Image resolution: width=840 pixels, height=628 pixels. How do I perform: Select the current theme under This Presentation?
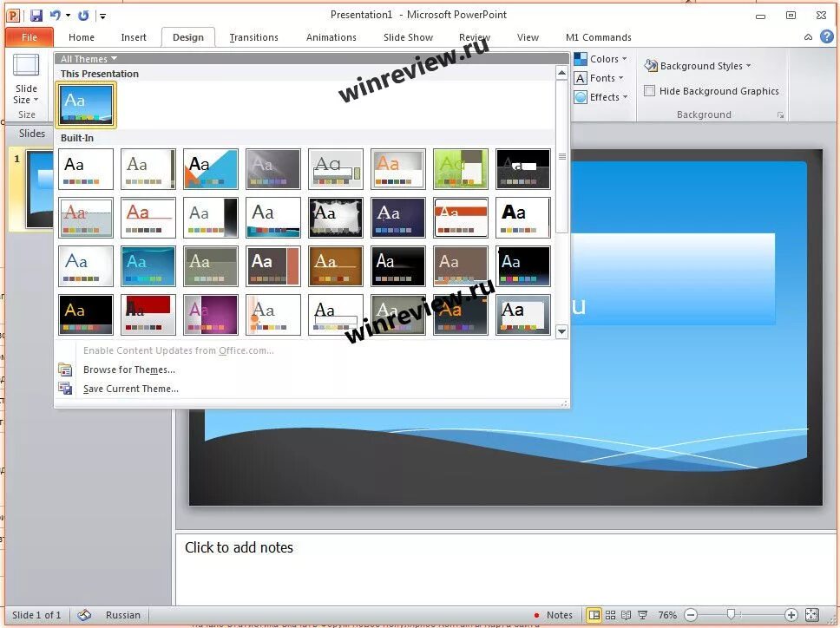click(86, 104)
